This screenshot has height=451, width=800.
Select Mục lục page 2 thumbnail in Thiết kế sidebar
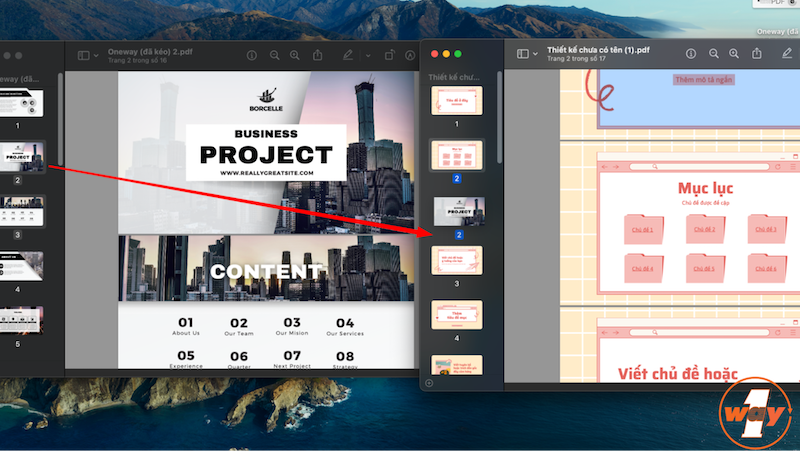coord(457,155)
